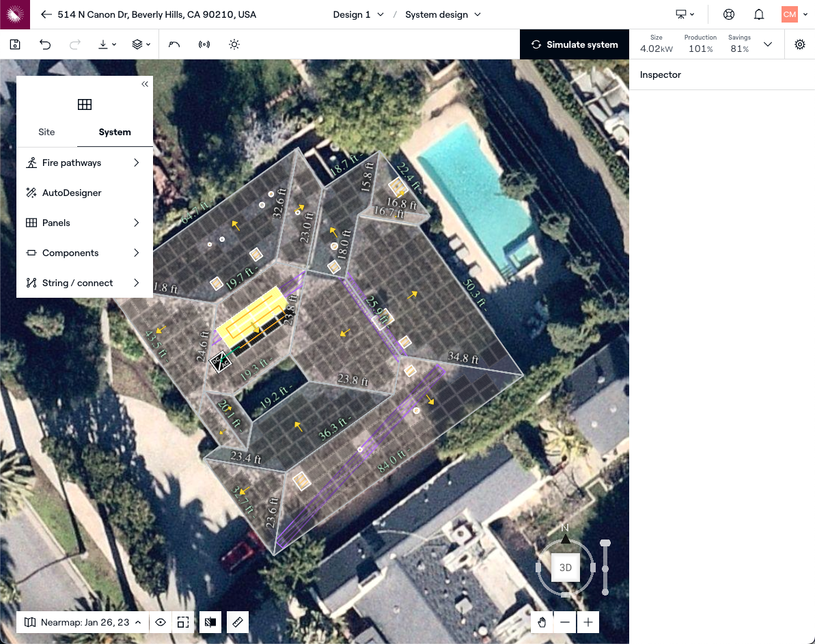
Task: Undo the last action
Action: (x=45, y=44)
